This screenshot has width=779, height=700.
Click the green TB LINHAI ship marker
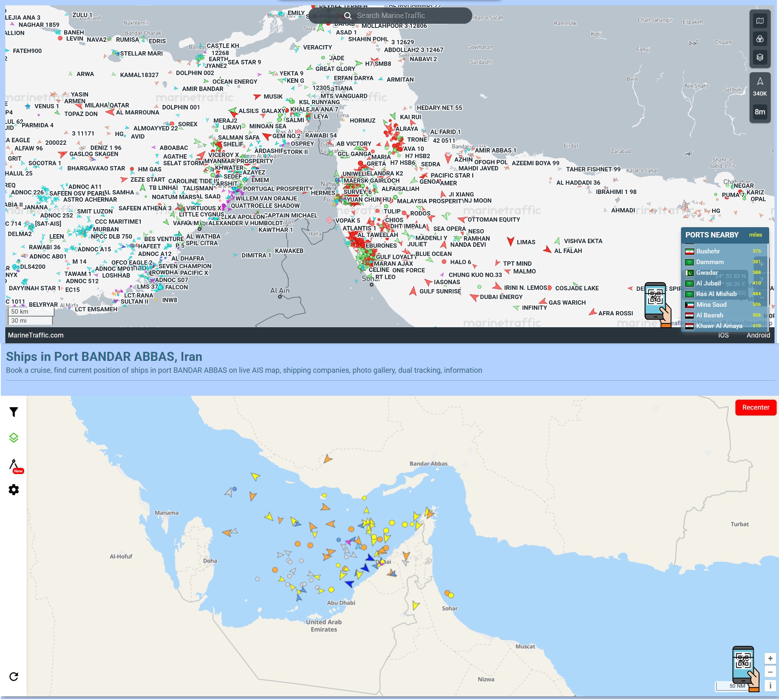coord(143,187)
